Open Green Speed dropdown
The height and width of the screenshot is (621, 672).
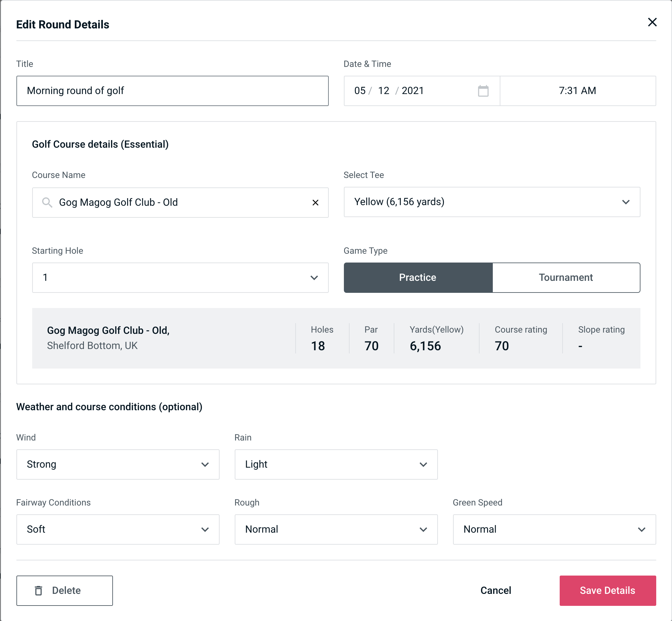554,529
